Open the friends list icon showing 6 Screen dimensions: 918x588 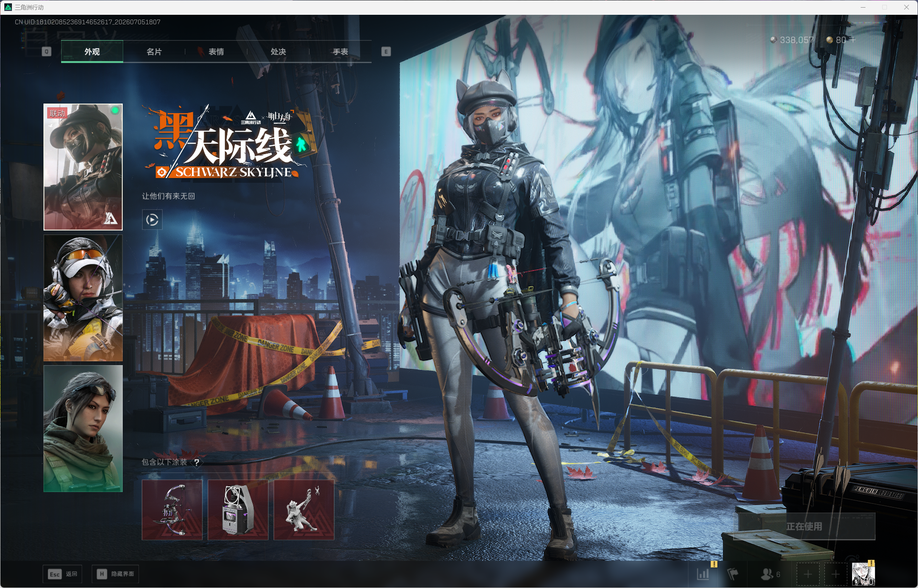770,574
